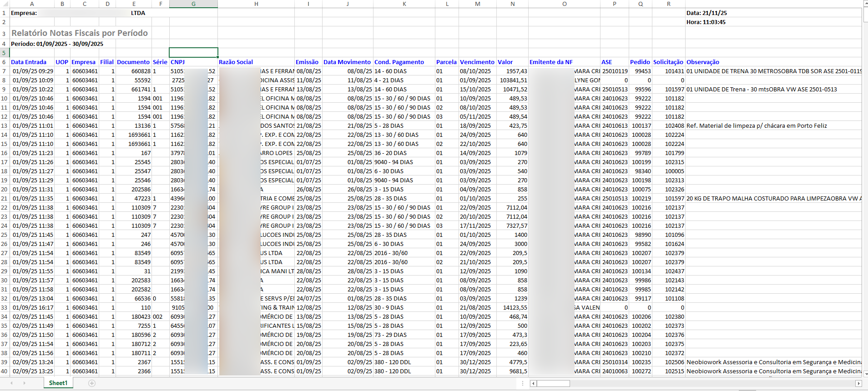This screenshot has width=868, height=391.
Task: Select row 6 header
Action: point(4,62)
